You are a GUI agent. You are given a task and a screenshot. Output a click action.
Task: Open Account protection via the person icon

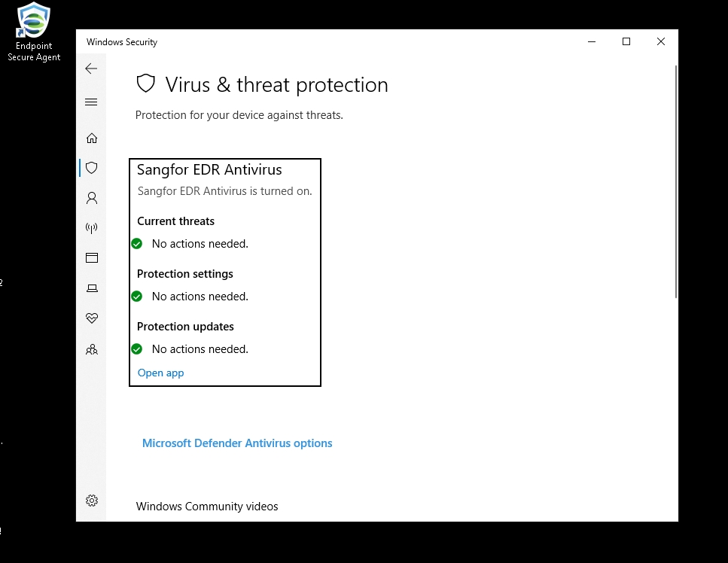91,198
